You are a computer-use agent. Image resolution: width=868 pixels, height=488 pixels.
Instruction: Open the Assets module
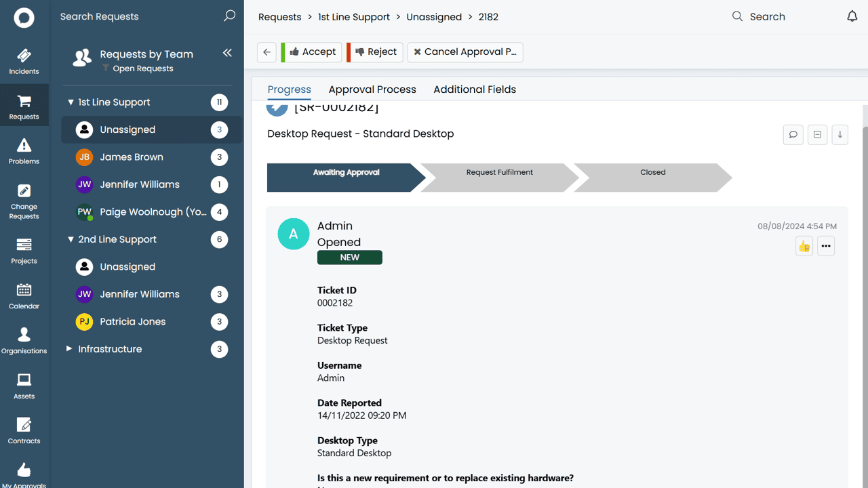pyautogui.click(x=24, y=386)
